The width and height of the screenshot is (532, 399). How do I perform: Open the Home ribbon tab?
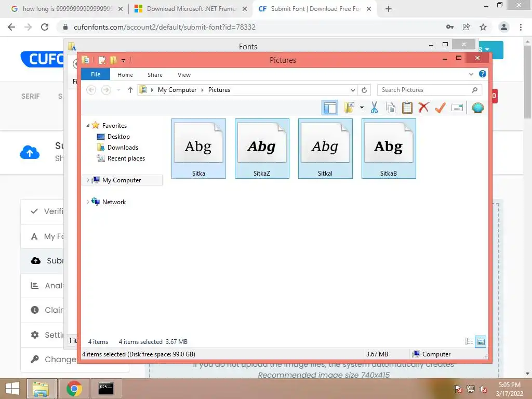[125, 75]
